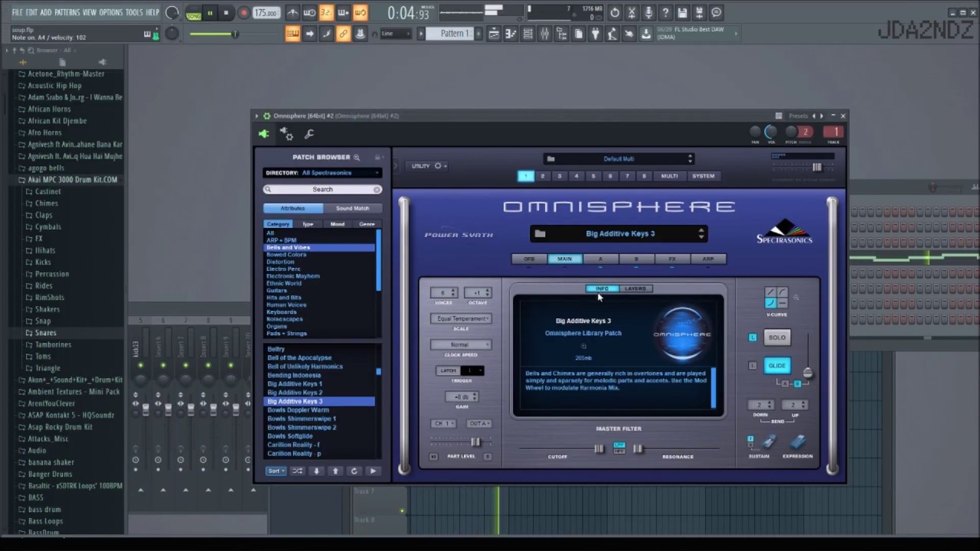
Task: Open the Kicks folder in browser
Action: tap(43, 262)
